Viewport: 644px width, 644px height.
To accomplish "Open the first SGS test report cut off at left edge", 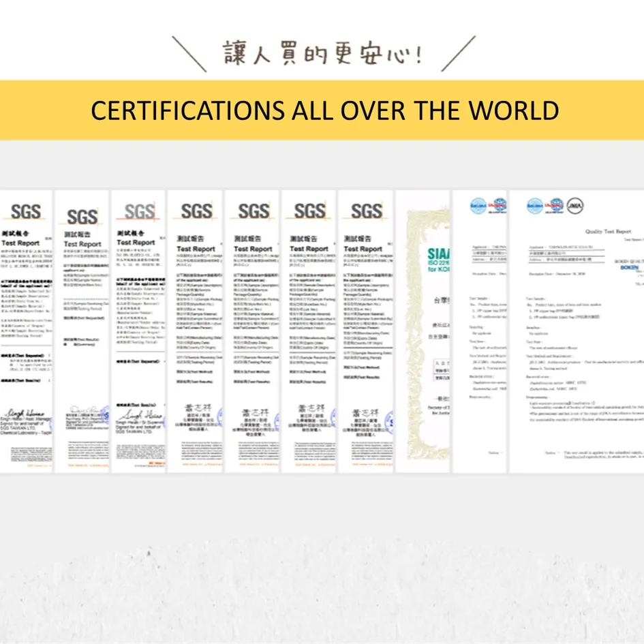I will point(26,331).
